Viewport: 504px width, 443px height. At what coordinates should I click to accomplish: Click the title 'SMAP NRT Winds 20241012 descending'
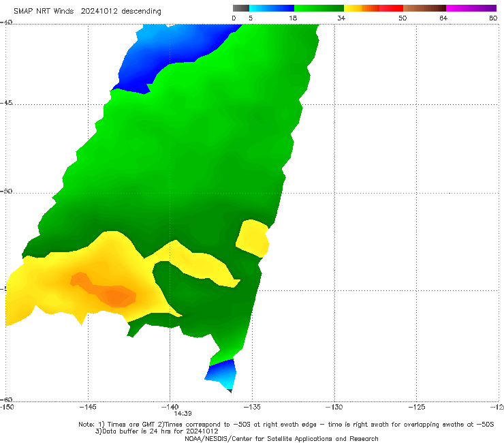[x=87, y=11]
